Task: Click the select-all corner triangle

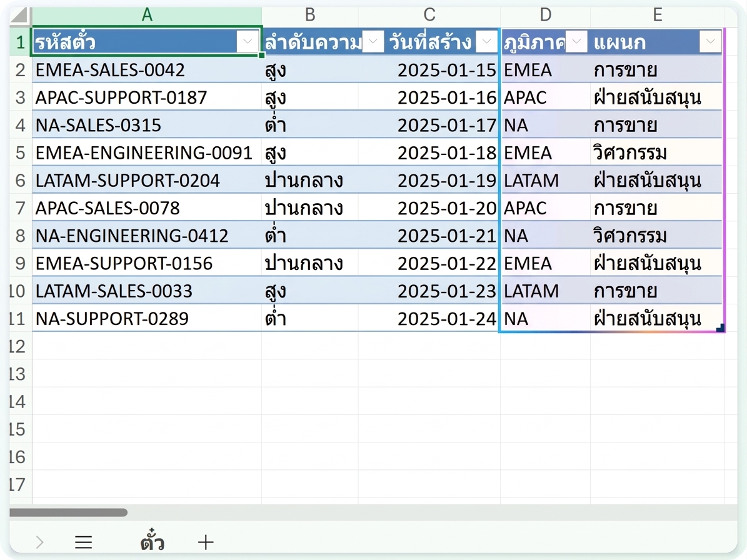Action: [20, 15]
